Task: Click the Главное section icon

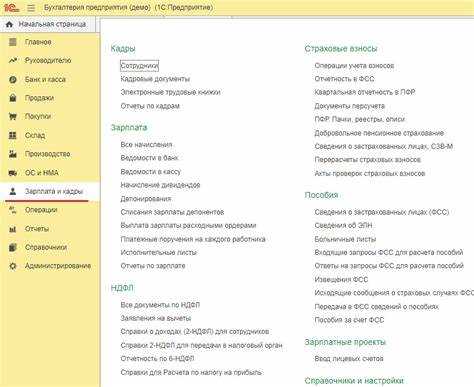Action: pos(13,42)
